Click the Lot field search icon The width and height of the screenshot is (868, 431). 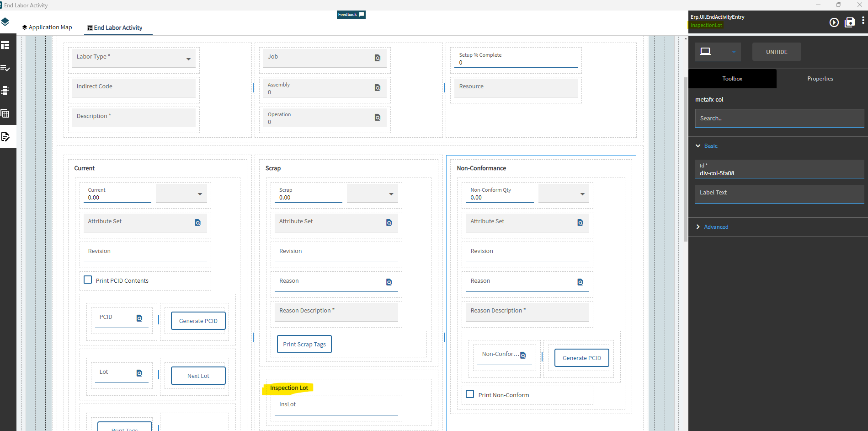pos(139,373)
